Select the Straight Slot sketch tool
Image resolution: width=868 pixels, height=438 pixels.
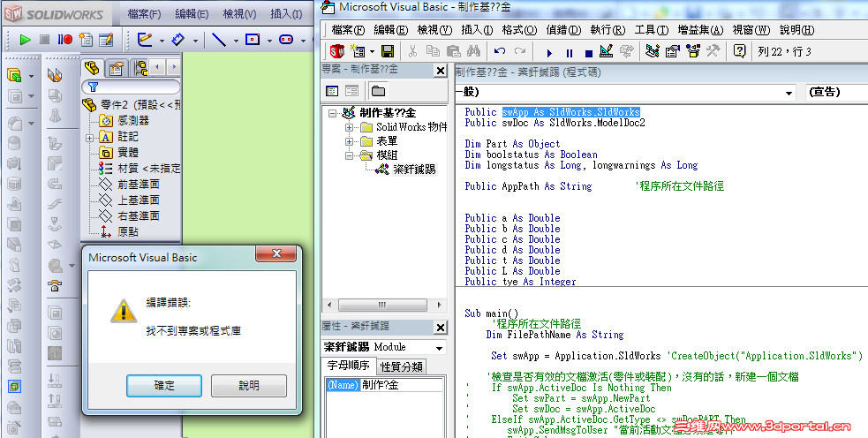[286, 40]
